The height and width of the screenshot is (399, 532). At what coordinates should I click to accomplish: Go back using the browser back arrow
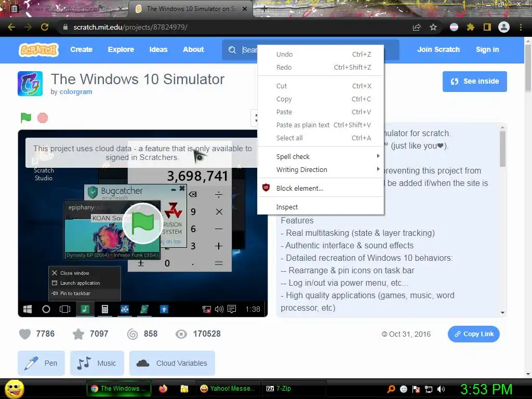(x=11, y=27)
